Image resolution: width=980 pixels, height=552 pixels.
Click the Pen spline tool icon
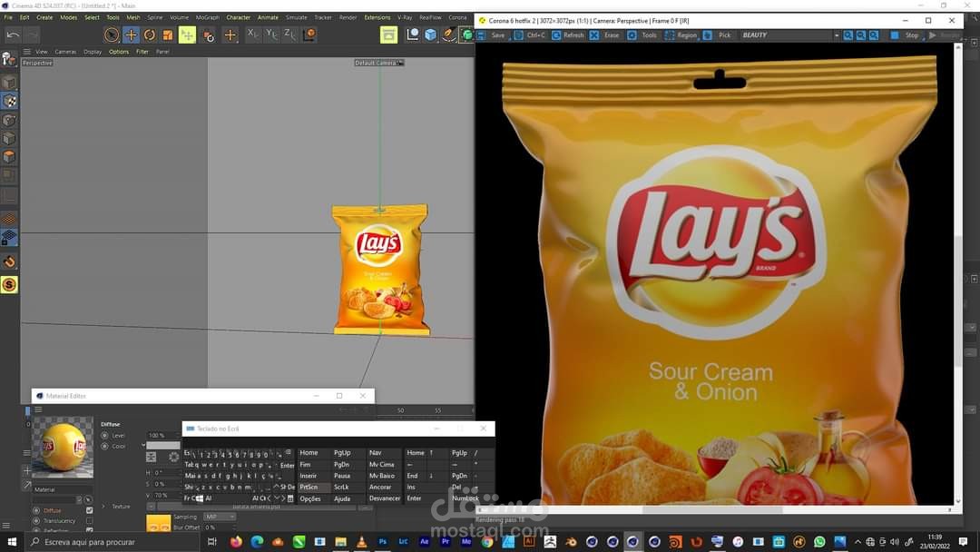tap(448, 35)
